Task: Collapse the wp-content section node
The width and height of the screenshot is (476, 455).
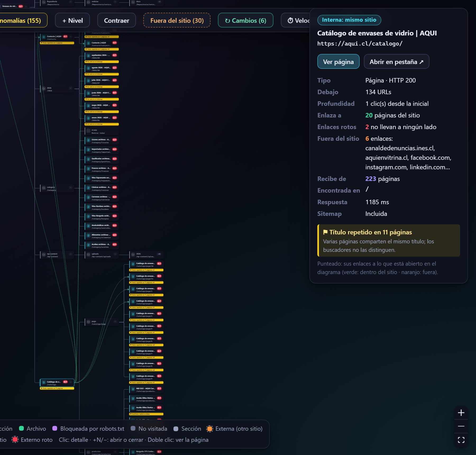Action: [x=71, y=254]
